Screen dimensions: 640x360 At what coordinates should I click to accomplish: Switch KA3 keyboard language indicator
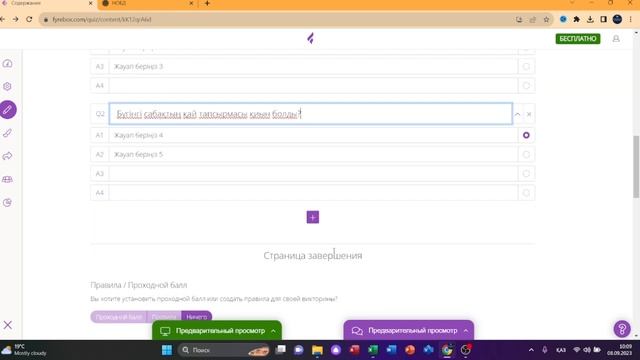561,350
